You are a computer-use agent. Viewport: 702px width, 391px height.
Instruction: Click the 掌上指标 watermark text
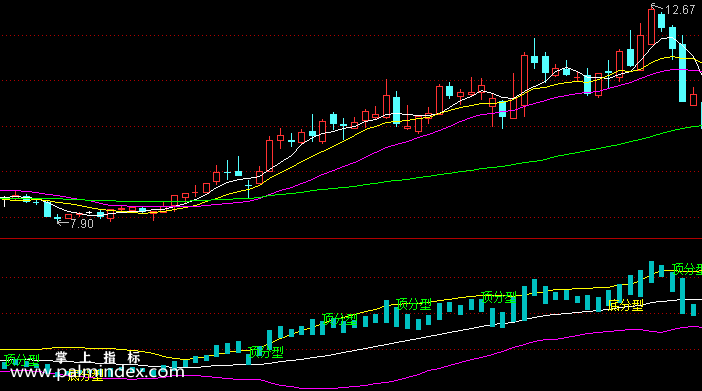coord(98,357)
